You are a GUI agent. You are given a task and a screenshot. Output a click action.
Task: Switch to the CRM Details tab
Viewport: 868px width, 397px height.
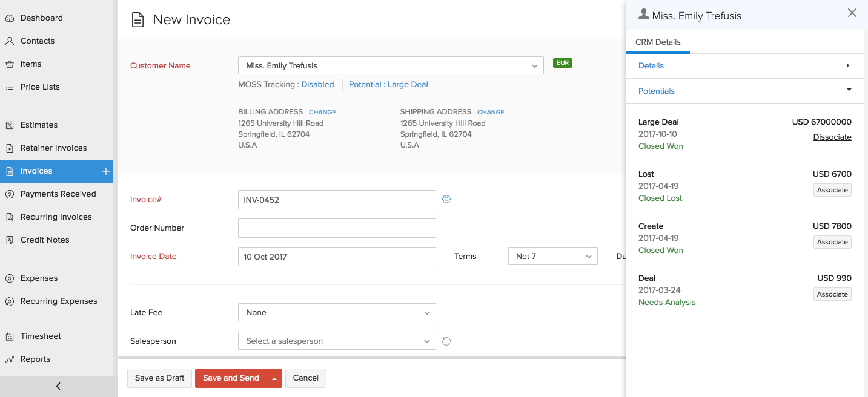click(x=658, y=42)
